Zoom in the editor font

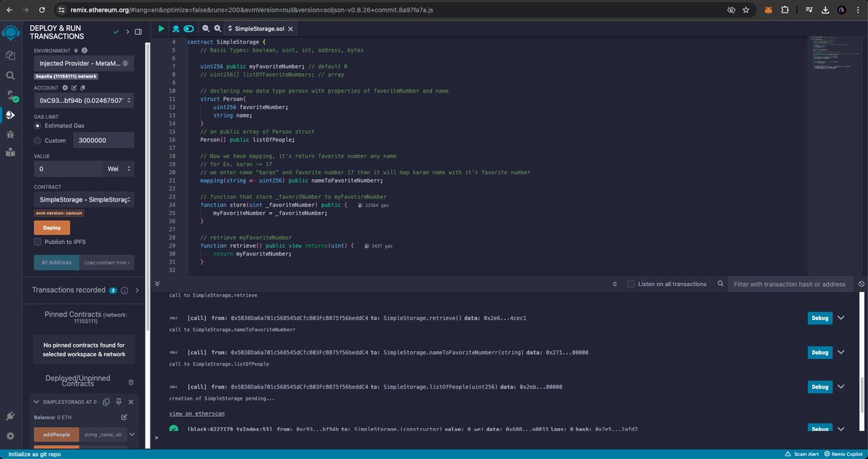(x=217, y=28)
